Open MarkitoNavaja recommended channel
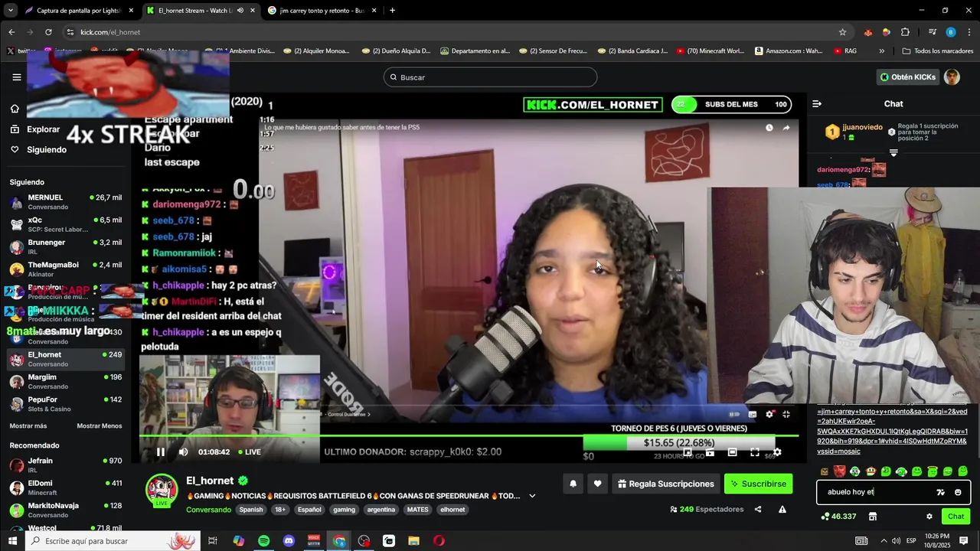 tap(65, 510)
